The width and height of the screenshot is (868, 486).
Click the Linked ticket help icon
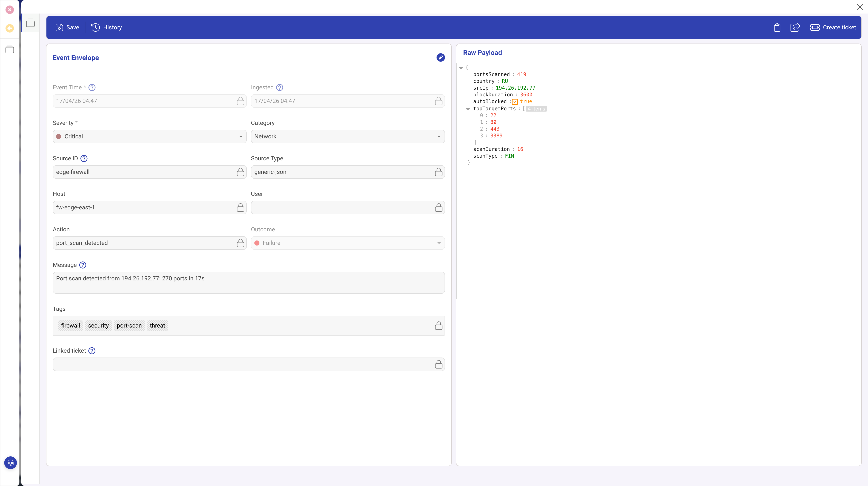92,351
